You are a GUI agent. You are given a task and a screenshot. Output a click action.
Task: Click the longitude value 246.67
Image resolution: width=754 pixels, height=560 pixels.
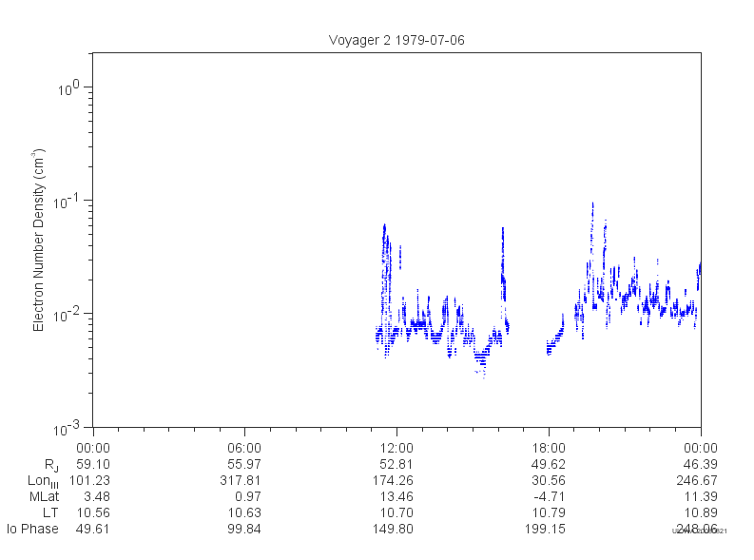tap(697, 480)
